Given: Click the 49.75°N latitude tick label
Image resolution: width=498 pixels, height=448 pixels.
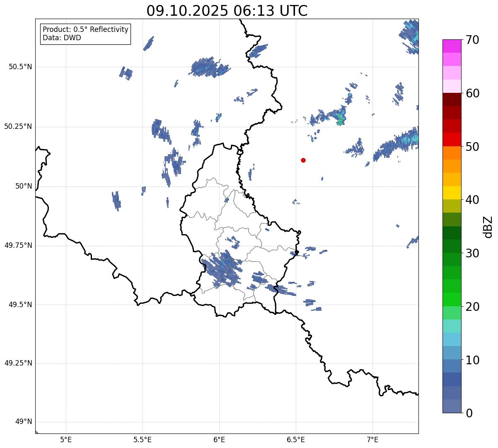Looking at the screenshot, I should (18, 245).
